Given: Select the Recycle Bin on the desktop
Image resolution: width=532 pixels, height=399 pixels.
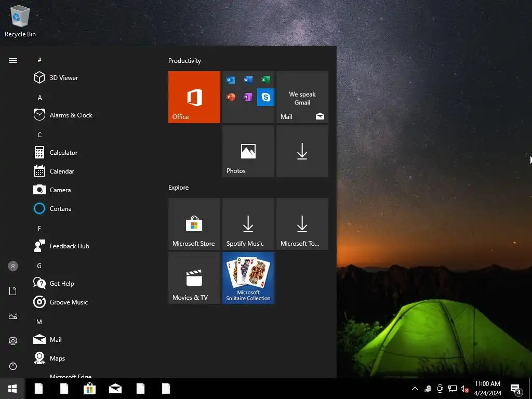Looking at the screenshot, I should tap(20, 21).
